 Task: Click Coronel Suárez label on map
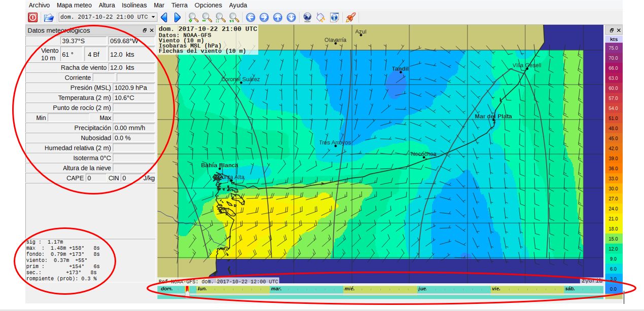point(240,80)
